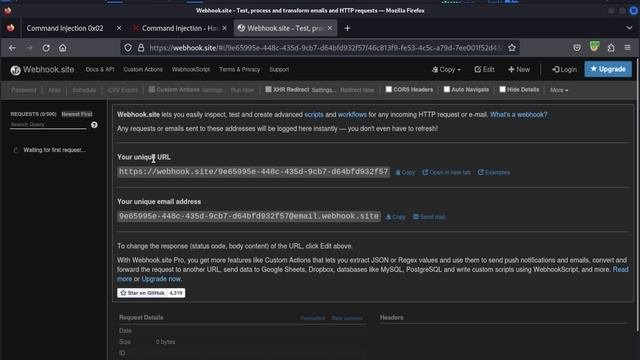
Task: Click the Password toolbar option
Action: coord(24,90)
